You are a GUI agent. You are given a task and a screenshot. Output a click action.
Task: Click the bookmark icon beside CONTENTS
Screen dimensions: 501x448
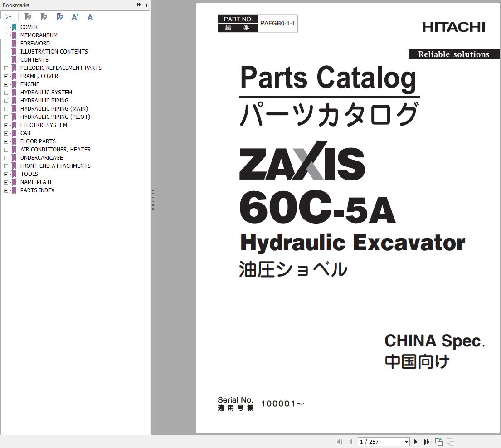[14, 59]
